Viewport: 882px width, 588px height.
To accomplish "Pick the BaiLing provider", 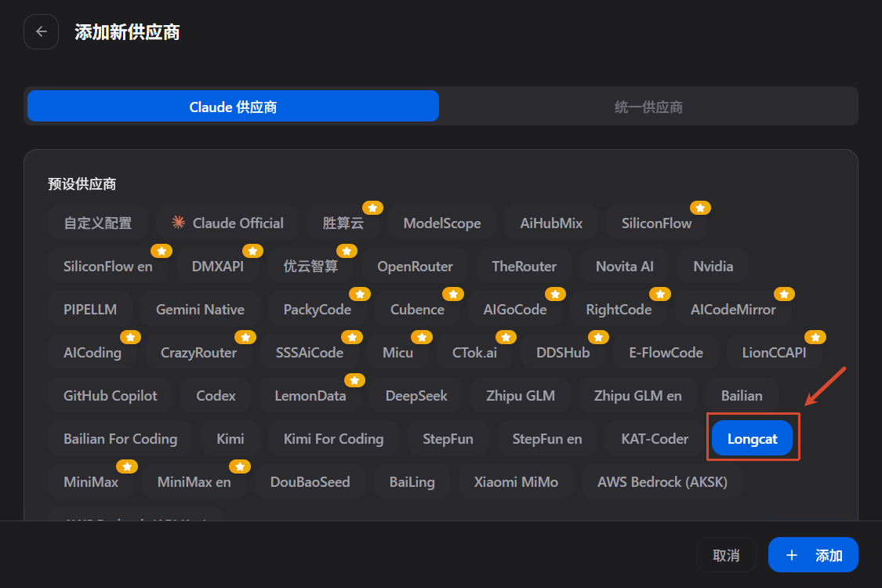I will click(x=412, y=482).
